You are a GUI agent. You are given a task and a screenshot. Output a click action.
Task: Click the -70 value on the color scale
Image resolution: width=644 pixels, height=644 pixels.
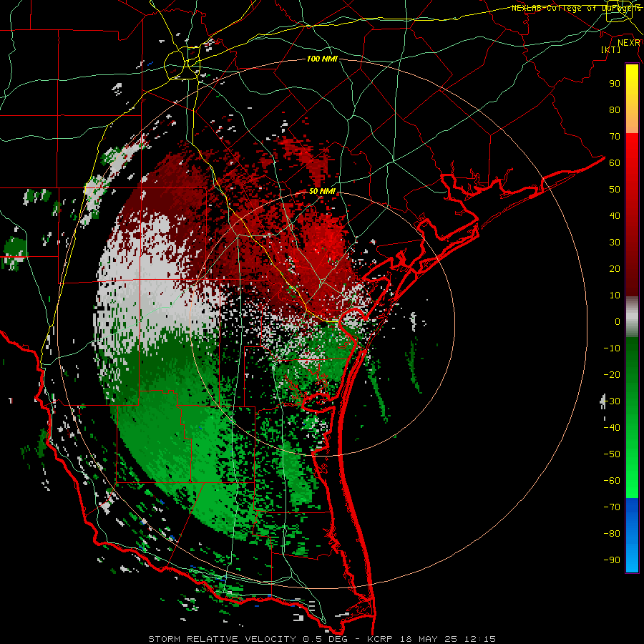(x=612, y=507)
